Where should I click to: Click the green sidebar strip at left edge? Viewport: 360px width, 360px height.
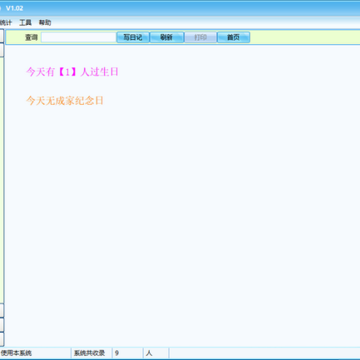pos(2,180)
